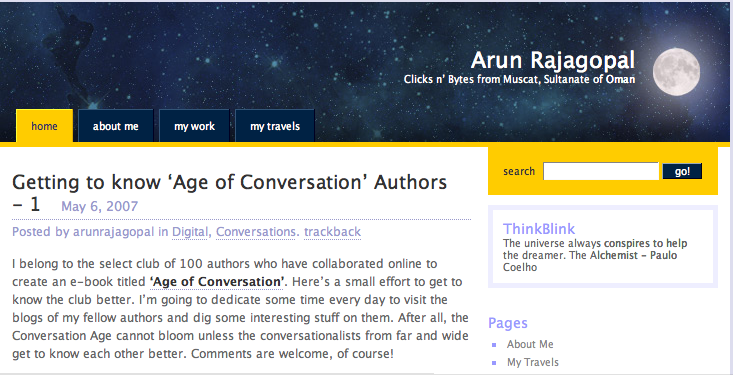This screenshot has height=375, width=733.
Task: Click the go! search button
Action: point(682,171)
